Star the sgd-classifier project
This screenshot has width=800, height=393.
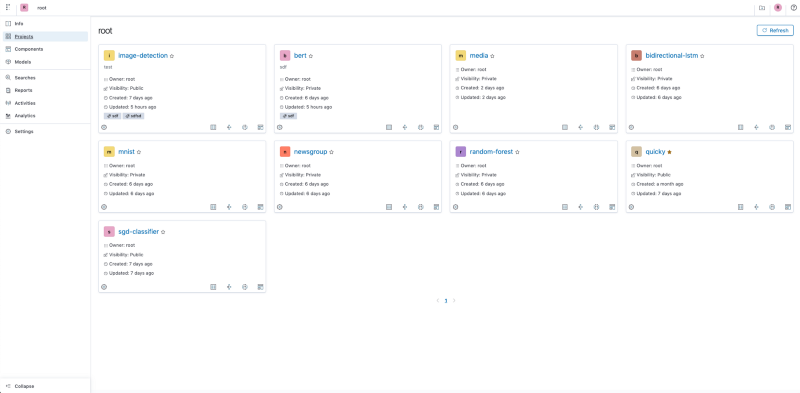163,232
